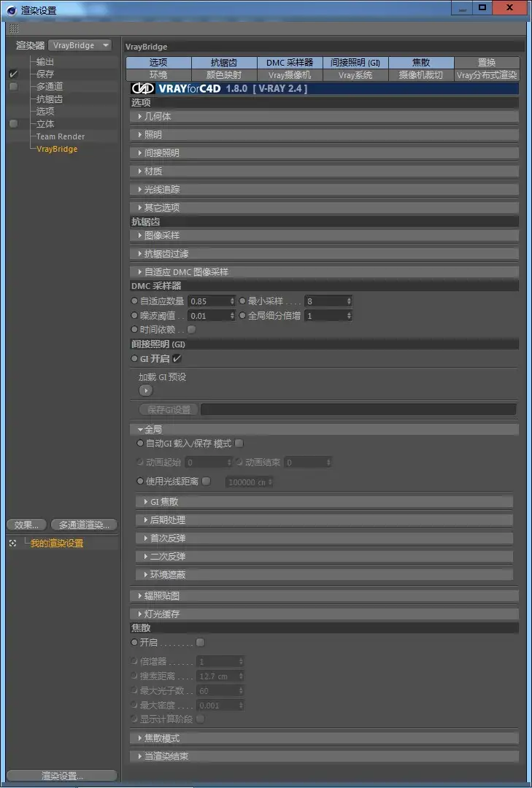This screenshot has height=788, width=532.
Task: Click the 噪波阈值 value field
Action: click(x=208, y=316)
